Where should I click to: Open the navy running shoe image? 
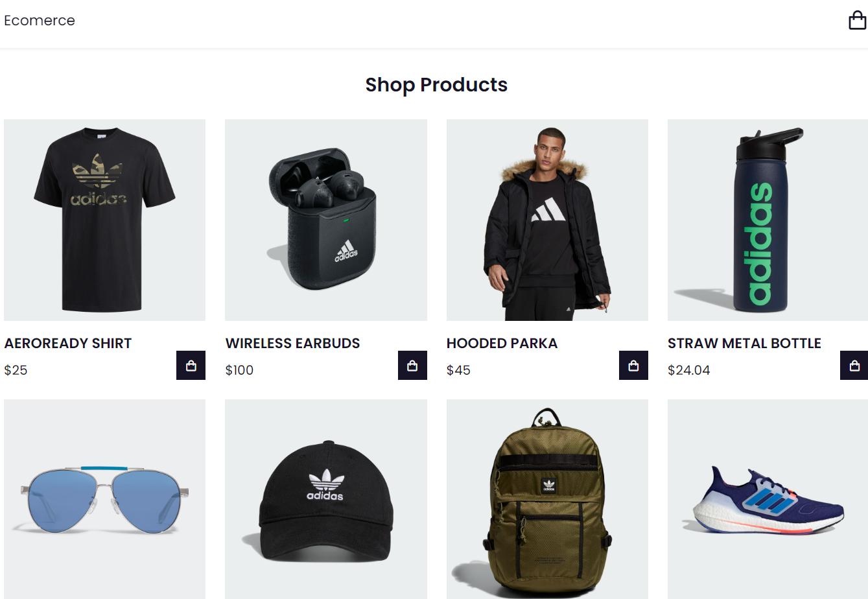coord(768,499)
